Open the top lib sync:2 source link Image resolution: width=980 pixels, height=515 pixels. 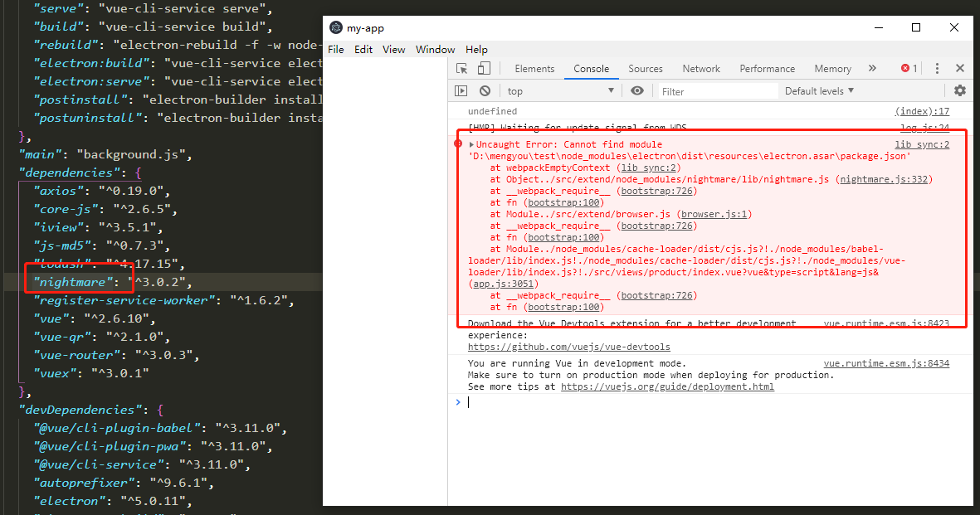point(922,145)
